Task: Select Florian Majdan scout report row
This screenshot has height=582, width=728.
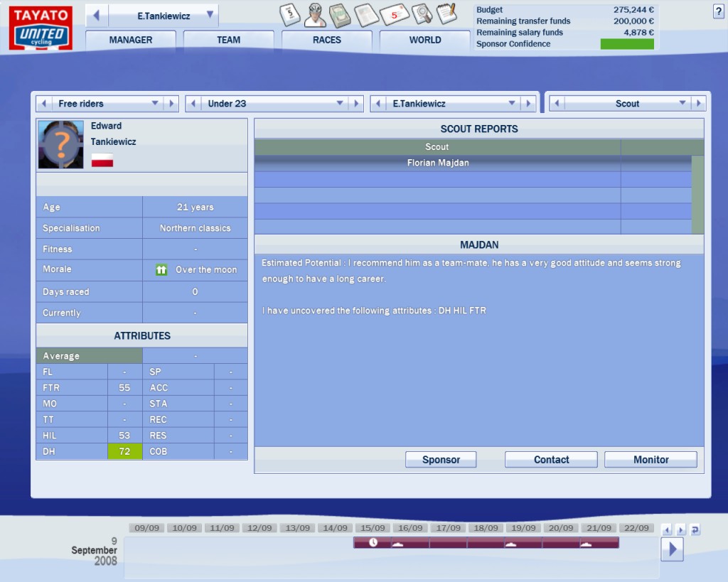Action: pyautogui.click(x=437, y=163)
